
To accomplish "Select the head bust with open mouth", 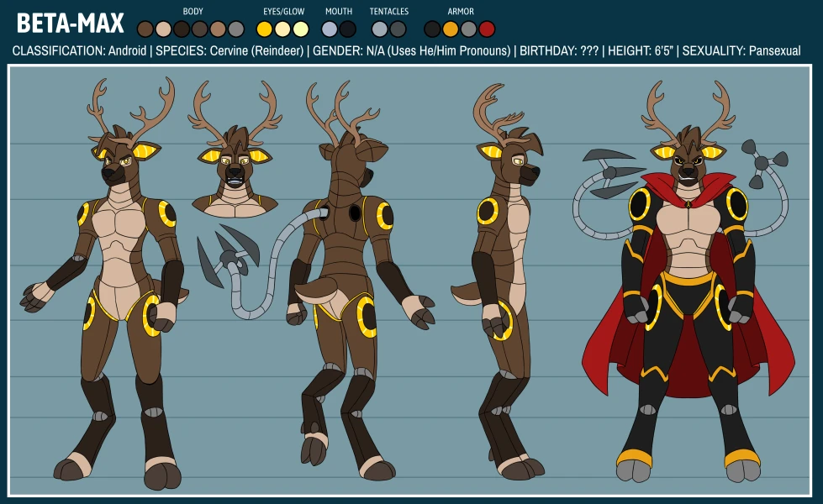I will (234, 150).
